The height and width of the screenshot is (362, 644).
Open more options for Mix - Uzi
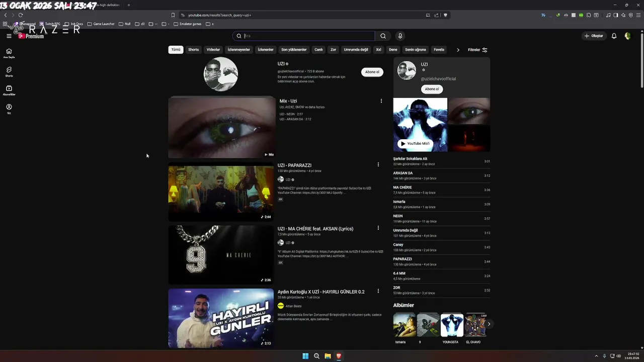pyautogui.click(x=381, y=101)
